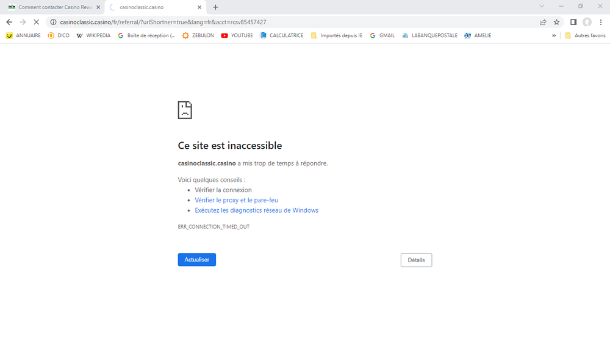
Task: Click the Détails button
Action: tap(416, 260)
